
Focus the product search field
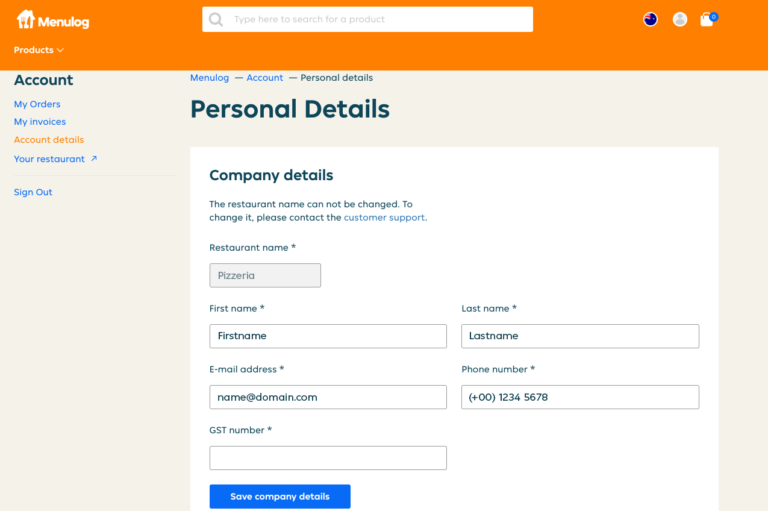point(378,19)
